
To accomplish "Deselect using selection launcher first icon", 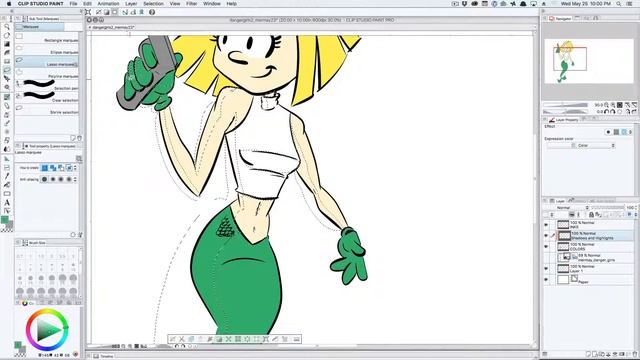I will (173, 339).
